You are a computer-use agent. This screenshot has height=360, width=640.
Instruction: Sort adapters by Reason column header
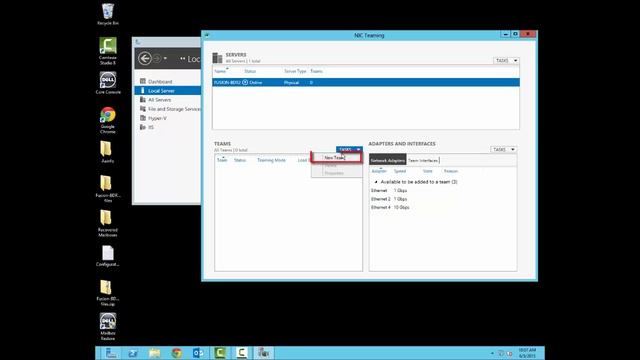tap(451, 171)
